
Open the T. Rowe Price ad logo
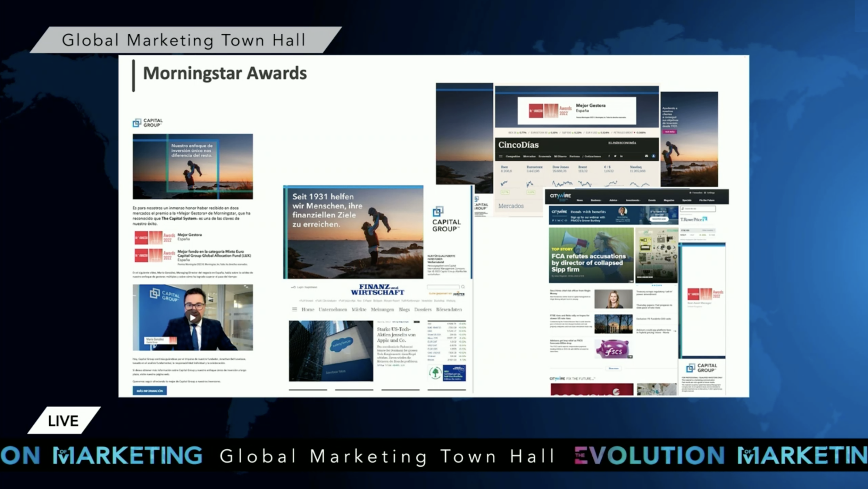click(x=694, y=219)
